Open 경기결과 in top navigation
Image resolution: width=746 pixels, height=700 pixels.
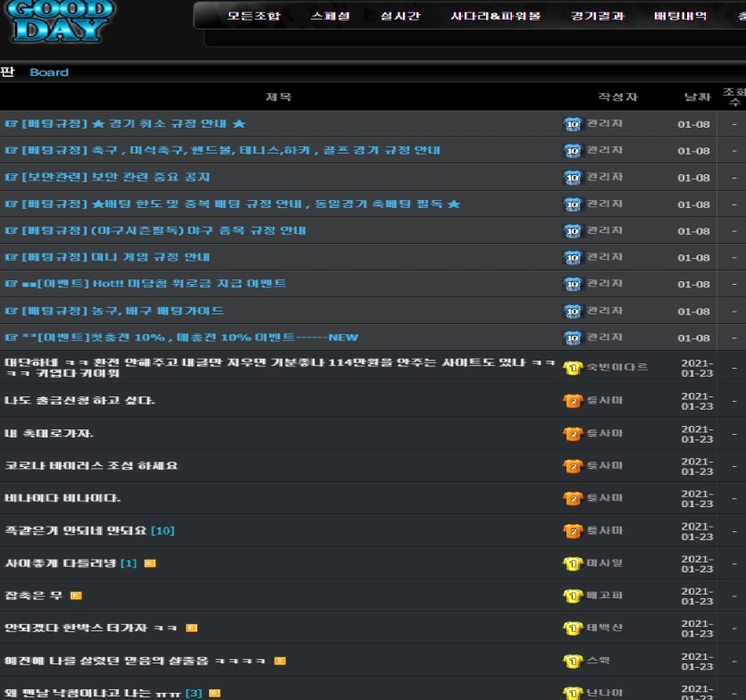coord(598,16)
